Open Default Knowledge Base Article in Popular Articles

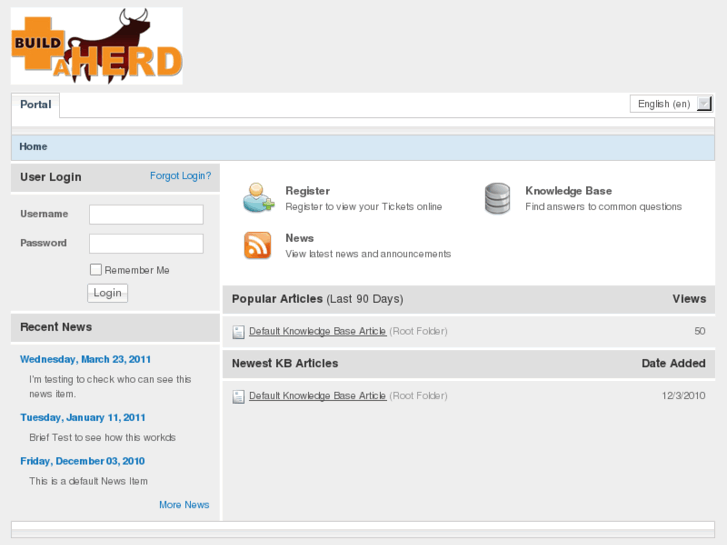(x=318, y=331)
